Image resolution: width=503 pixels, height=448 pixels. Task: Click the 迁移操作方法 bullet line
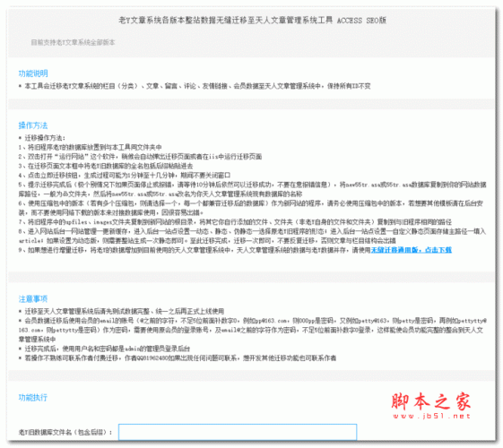(42, 138)
